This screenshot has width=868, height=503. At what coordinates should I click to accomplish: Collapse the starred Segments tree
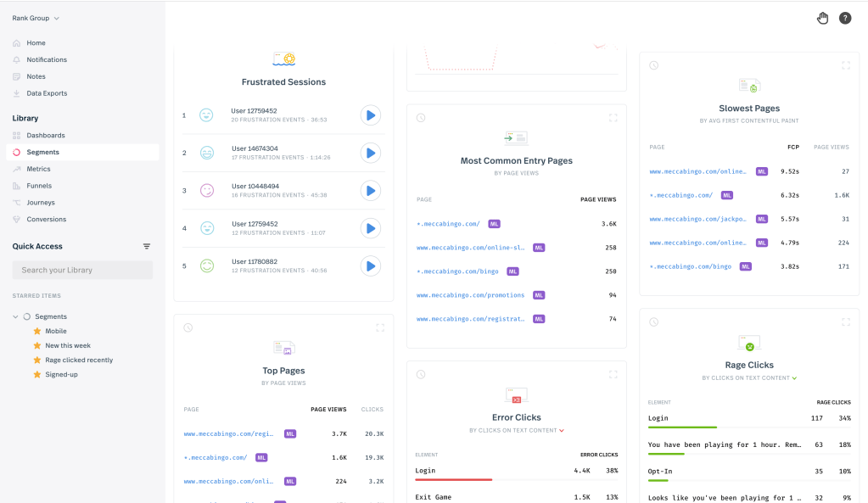coord(16,316)
